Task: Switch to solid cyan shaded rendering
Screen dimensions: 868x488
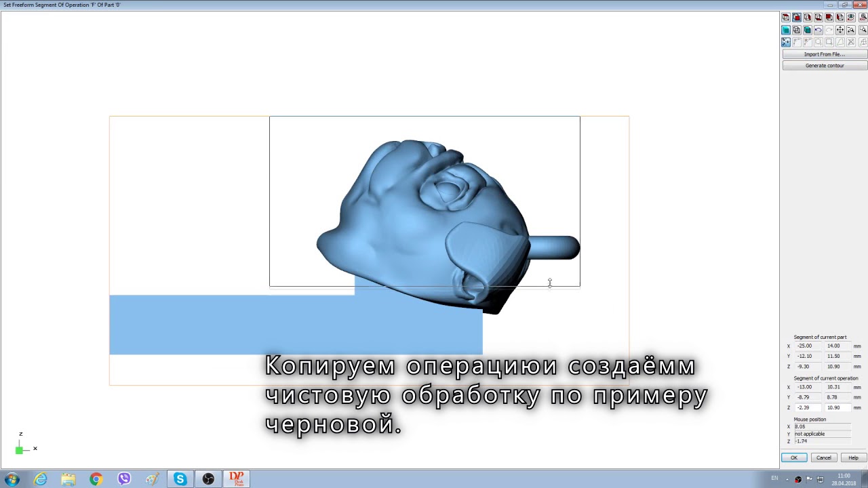Action: pyautogui.click(x=786, y=30)
